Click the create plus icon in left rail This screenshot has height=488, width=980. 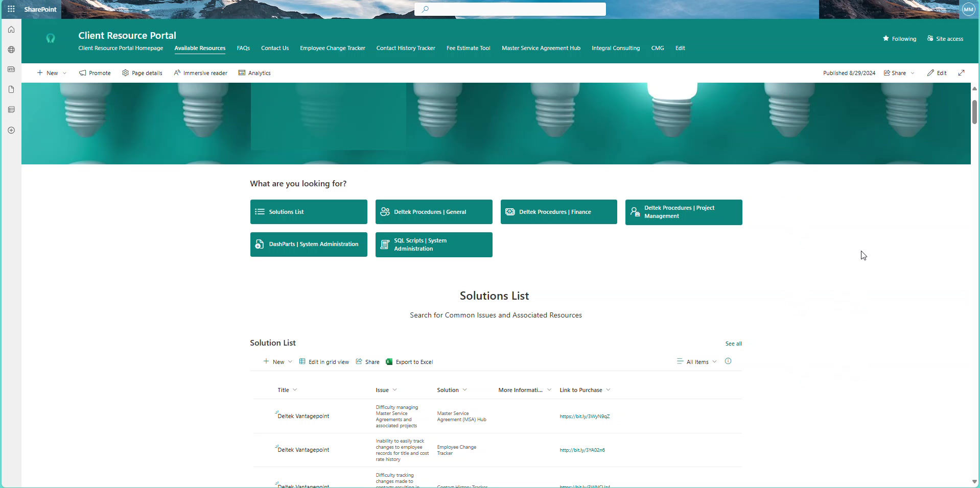(x=11, y=130)
